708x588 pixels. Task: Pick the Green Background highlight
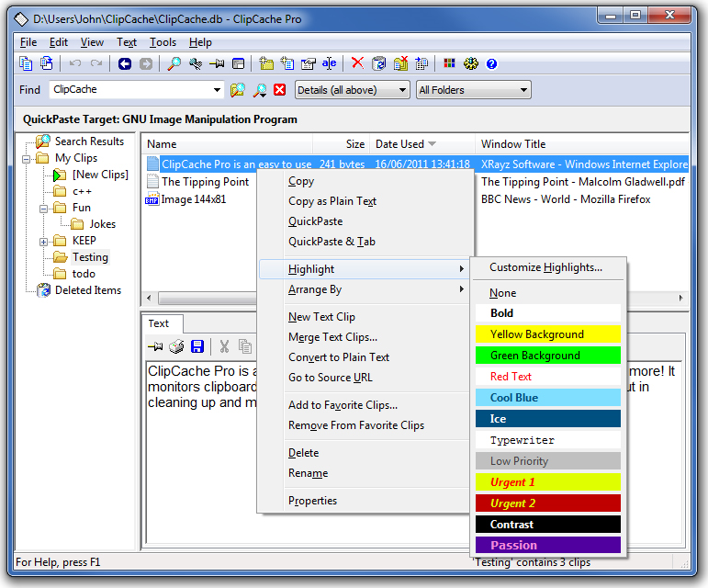tap(548, 356)
